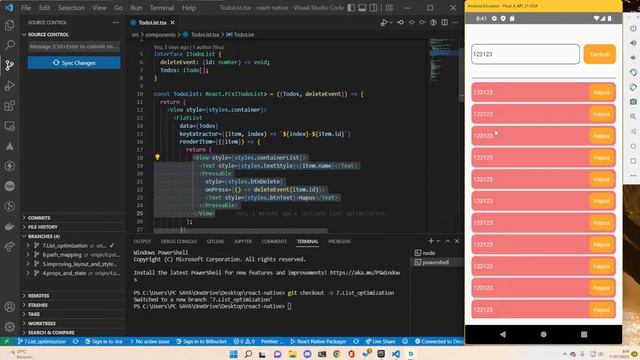Expand the REMOTES section
This screenshot has height=360, width=640.
pos(72,296)
